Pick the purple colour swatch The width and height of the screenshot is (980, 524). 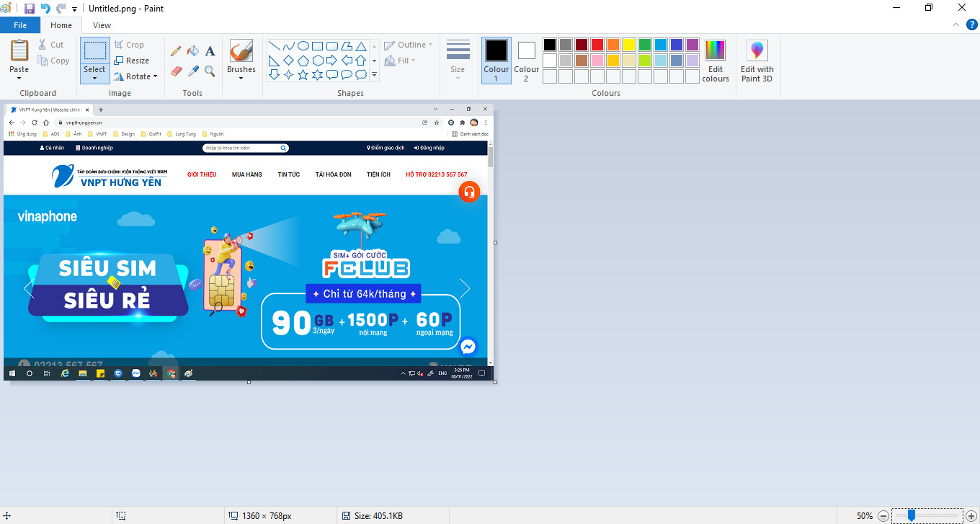point(692,45)
